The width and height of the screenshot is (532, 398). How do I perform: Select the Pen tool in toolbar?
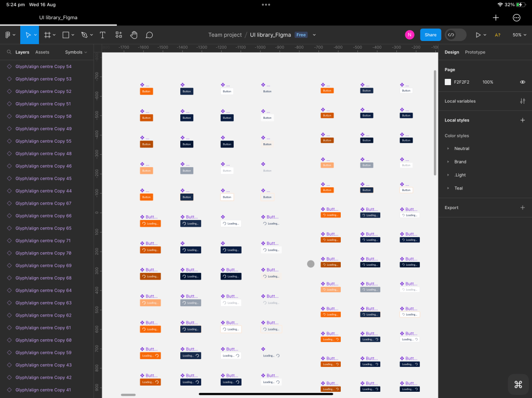(84, 35)
